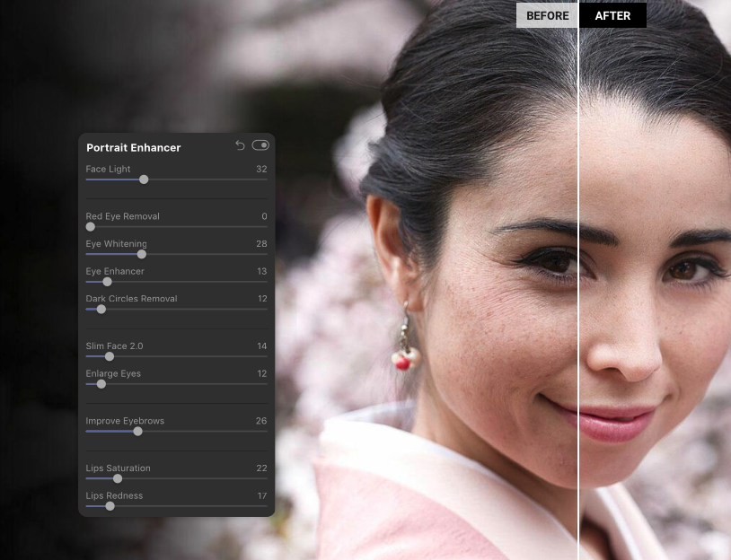Click the Portrait Enhancer panel title
The height and width of the screenshot is (560, 731).
[x=134, y=147]
